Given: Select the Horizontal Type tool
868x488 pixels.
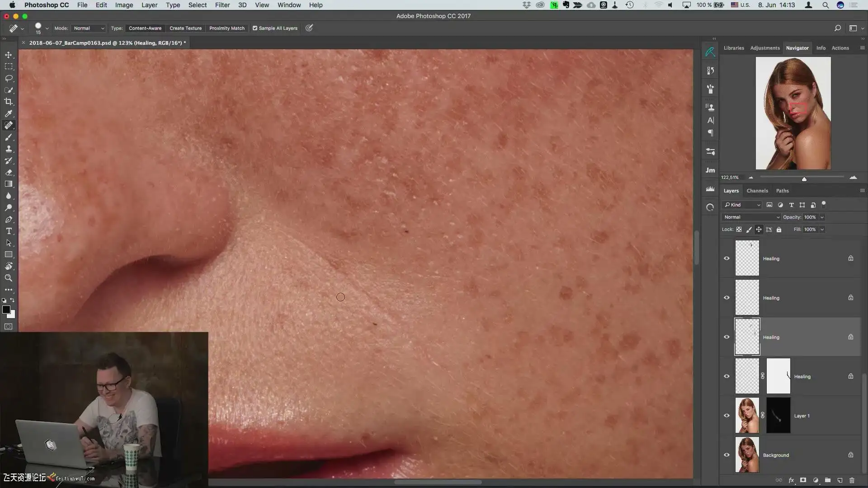Looking at the screenshot, I should tap(9, 231).
